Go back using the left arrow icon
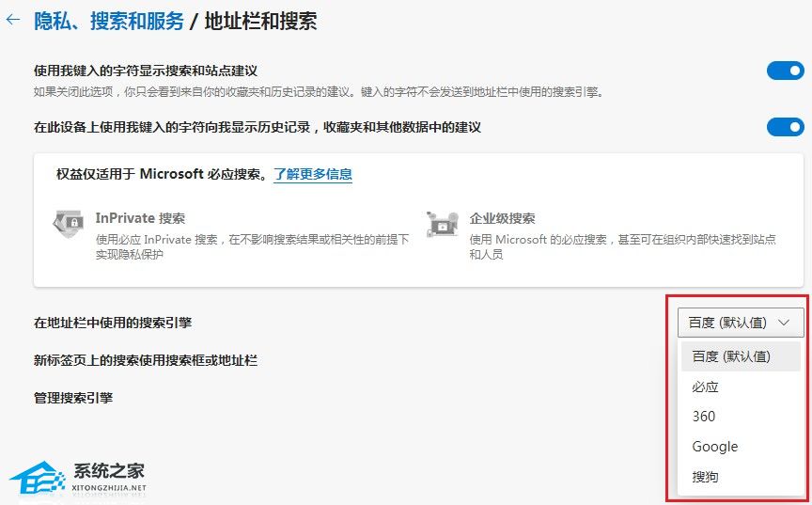This screenshot has width=812, height=505. [13, 20]
